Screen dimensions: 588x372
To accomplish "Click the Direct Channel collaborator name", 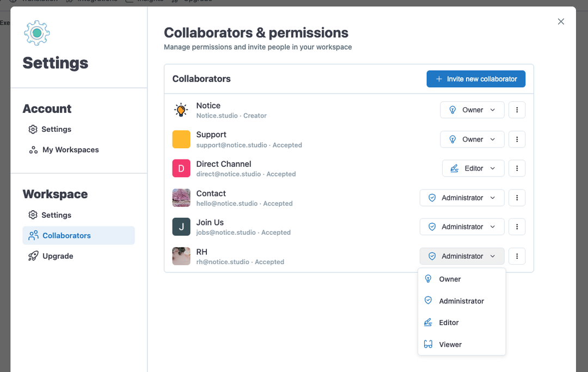I will pos(224,164).
